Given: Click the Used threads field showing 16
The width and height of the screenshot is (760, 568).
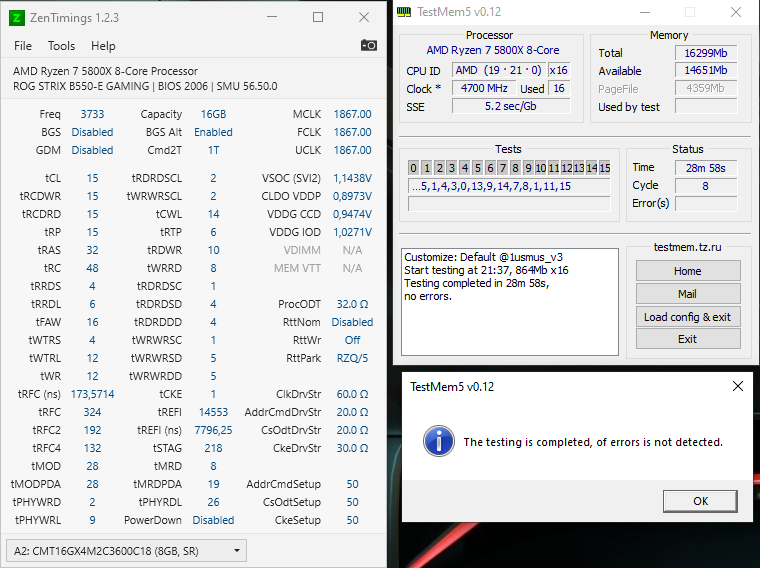Looking at the screenshot, I should [559, 88].
